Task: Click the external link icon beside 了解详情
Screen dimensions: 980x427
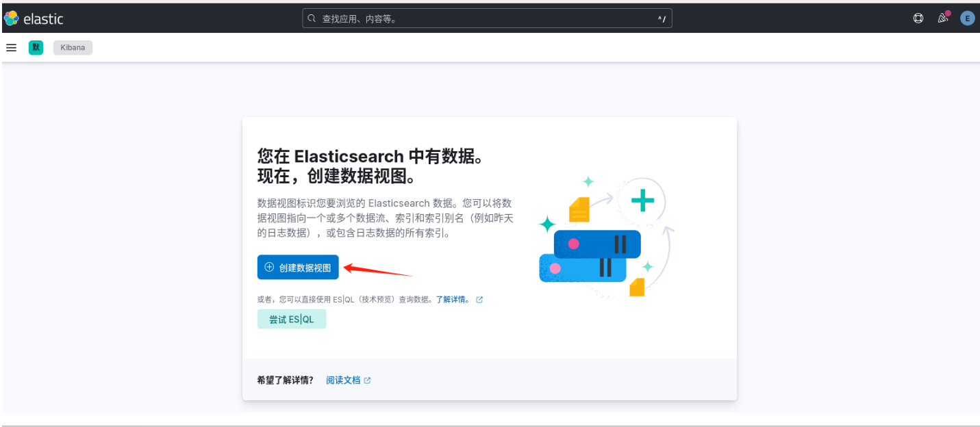Action: (479, 300)
